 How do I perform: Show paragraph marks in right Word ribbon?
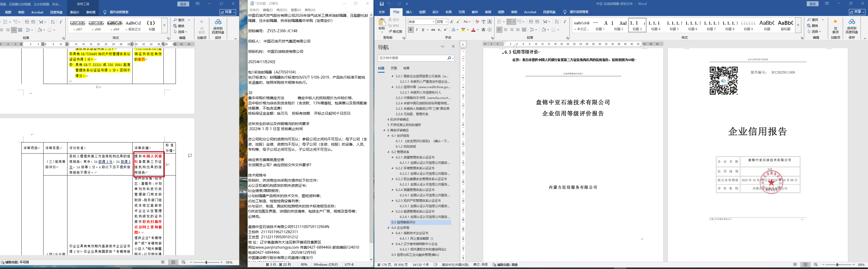tap(565, 22)
